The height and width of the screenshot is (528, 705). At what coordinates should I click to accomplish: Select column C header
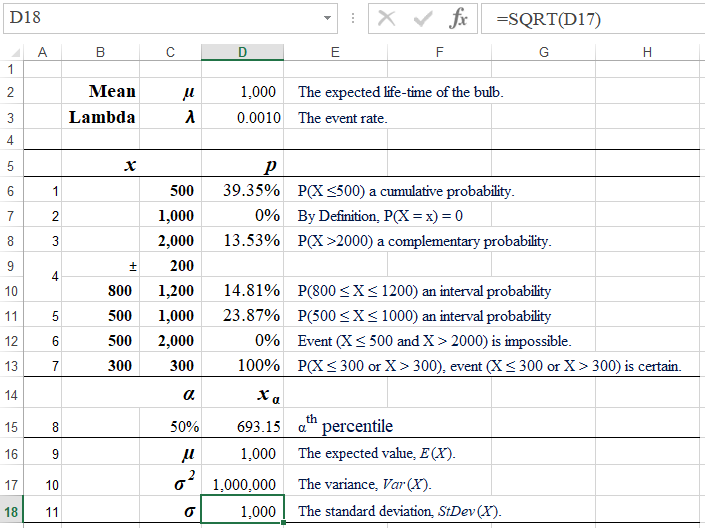(170, 53)
